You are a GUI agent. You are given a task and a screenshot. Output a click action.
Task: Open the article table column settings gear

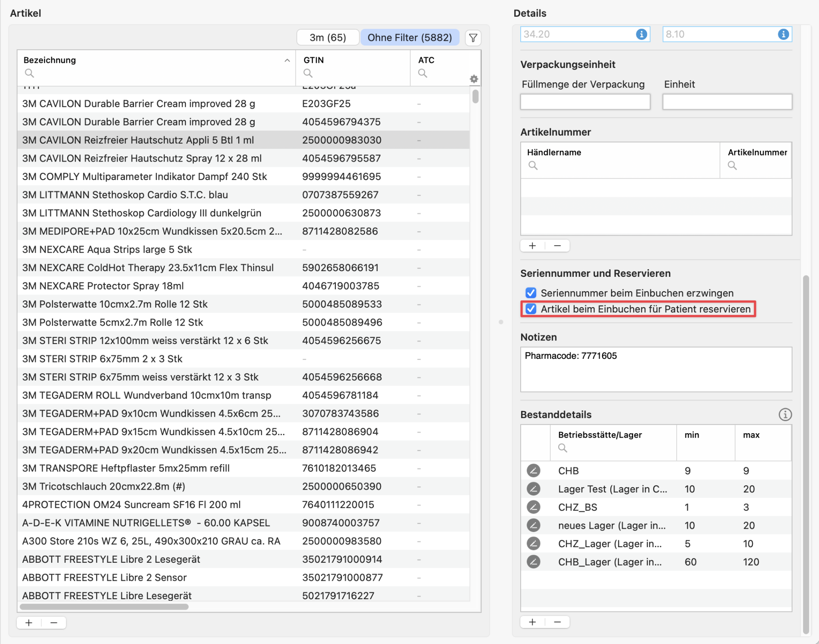tap(474, 79)
